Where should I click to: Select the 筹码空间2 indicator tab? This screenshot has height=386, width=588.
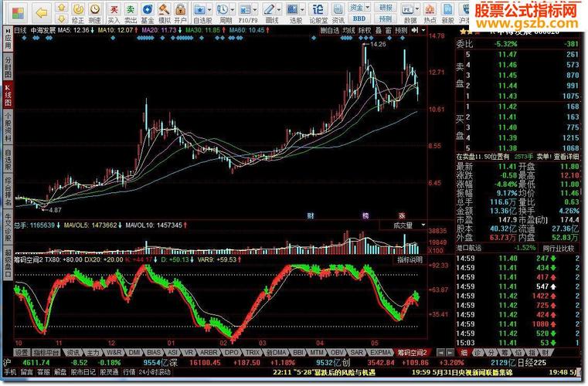[412, 352]
